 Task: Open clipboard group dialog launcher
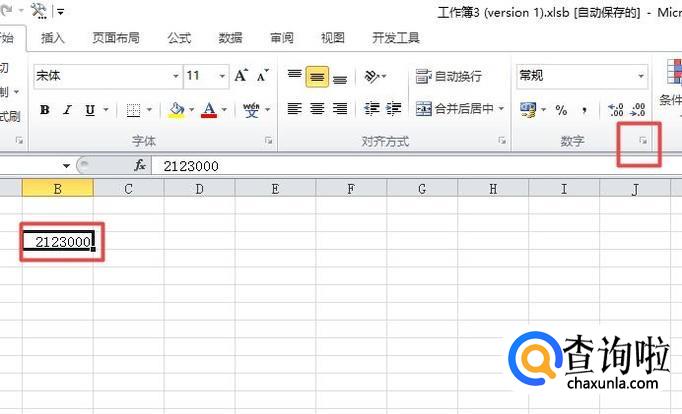19,140
